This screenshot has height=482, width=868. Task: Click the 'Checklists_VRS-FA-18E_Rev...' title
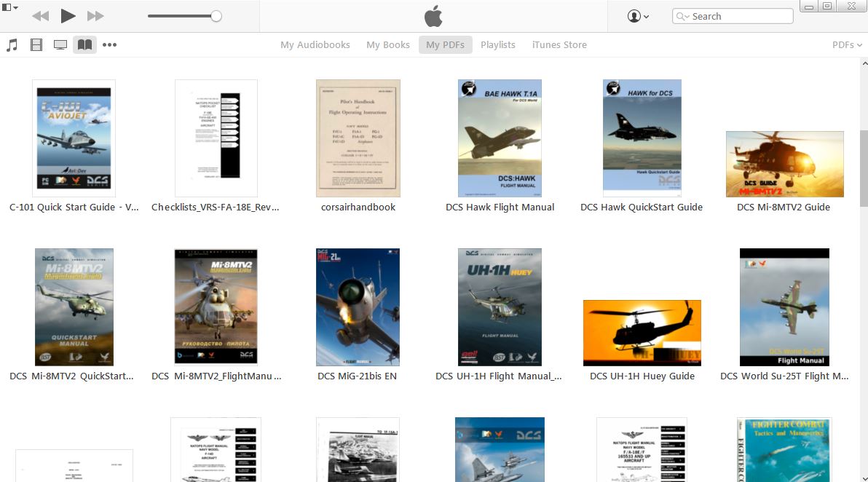coord(216,207)
